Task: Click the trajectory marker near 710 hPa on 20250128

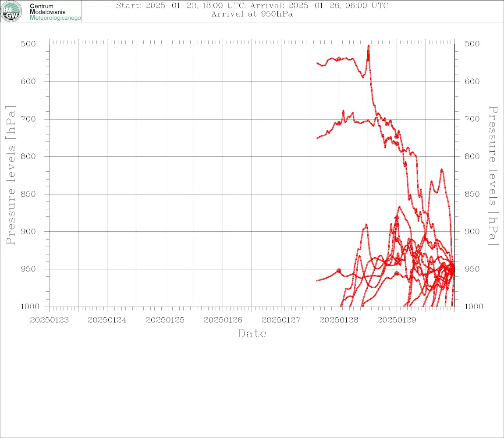Action: [x=339, y=124]
